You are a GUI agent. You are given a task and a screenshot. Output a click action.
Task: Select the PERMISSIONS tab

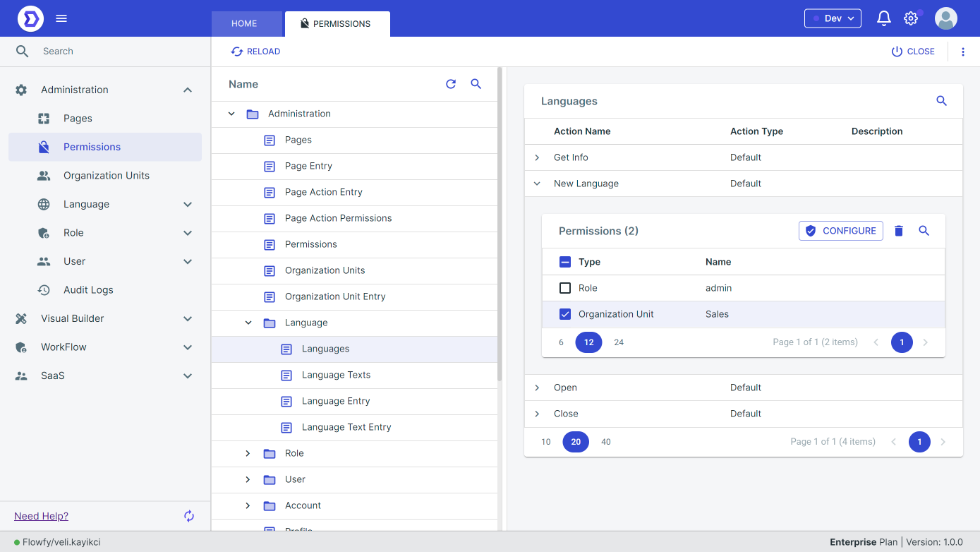337,23
